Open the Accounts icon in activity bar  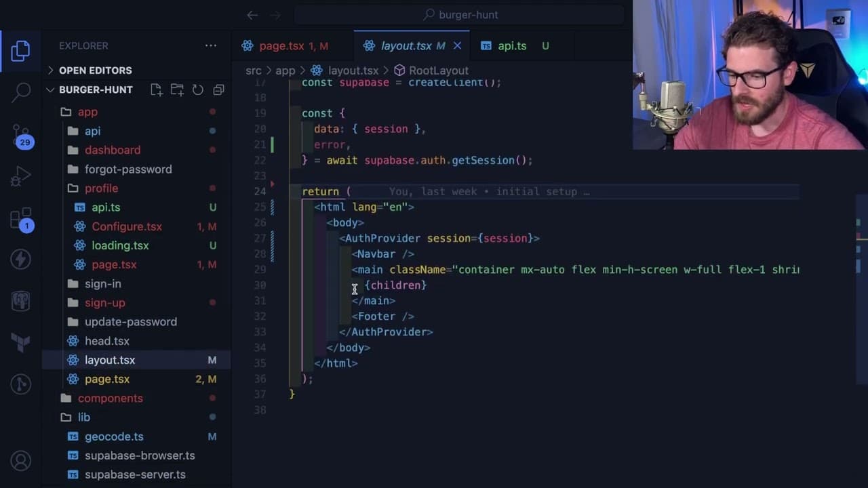[x=20, y=462]
